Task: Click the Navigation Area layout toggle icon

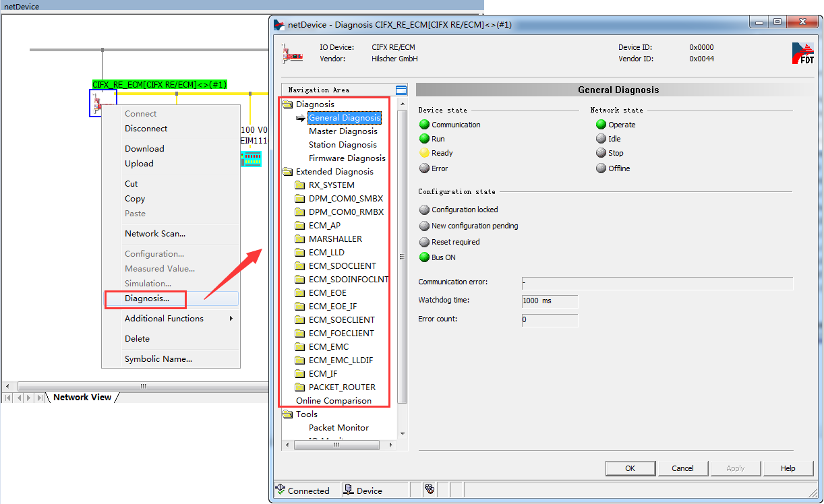Action: point(401,90)
